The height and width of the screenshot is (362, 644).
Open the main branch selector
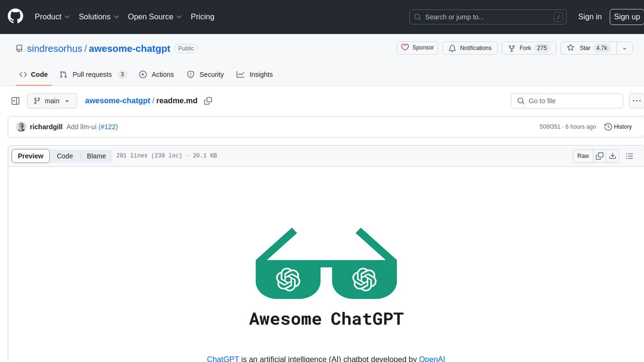[52, 101]
